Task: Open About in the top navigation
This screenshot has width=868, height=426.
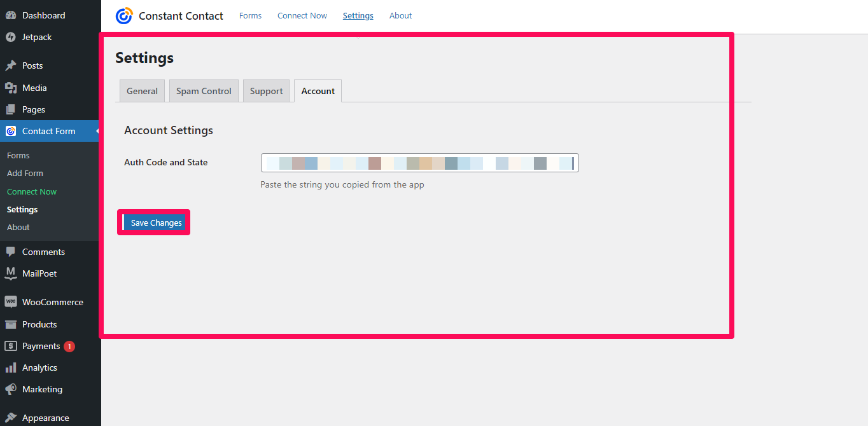Action: 401,15
